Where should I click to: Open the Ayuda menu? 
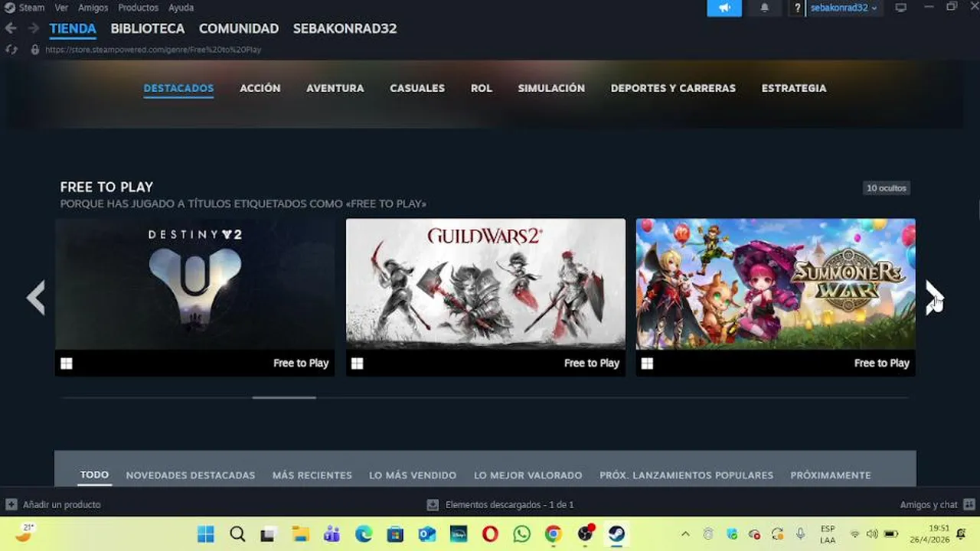click(181, 8)
